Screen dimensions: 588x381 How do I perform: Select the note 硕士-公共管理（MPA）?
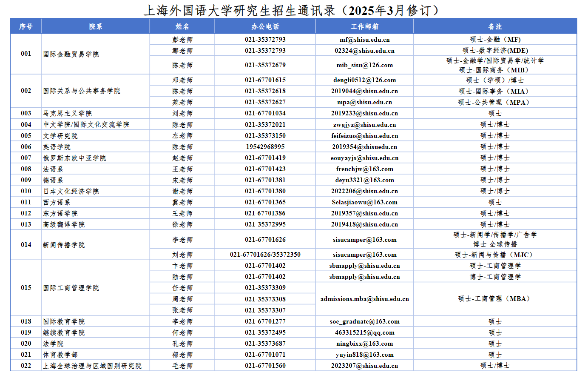(x=495, y=102)
